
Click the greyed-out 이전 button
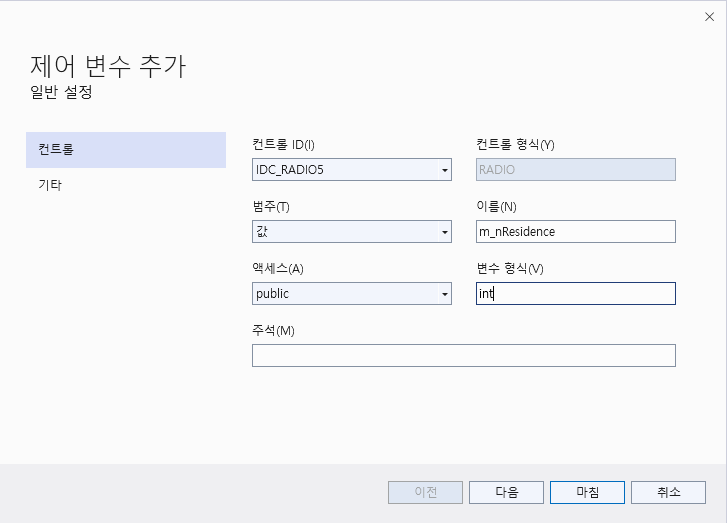coord(425,492)
